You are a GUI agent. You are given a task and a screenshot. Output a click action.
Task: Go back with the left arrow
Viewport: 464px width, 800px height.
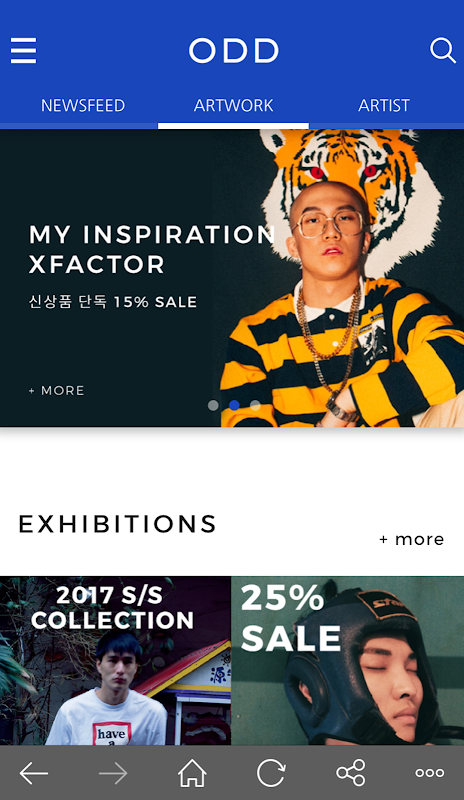click(x=34, y=773)
